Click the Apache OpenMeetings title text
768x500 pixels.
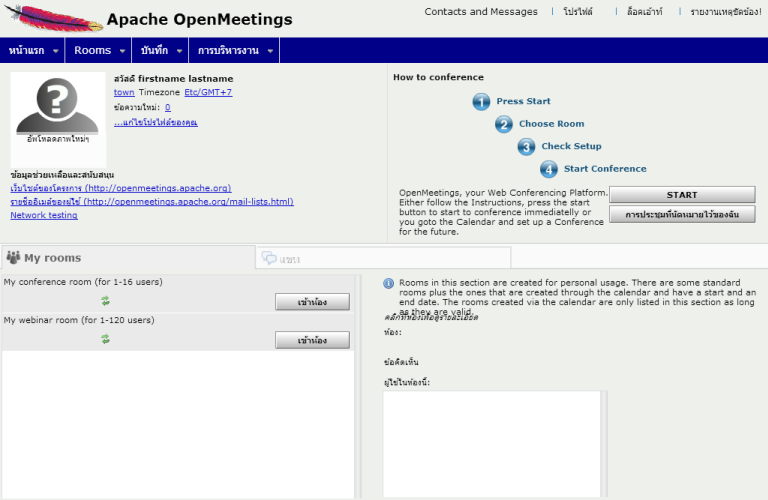(x=199, y=20)
